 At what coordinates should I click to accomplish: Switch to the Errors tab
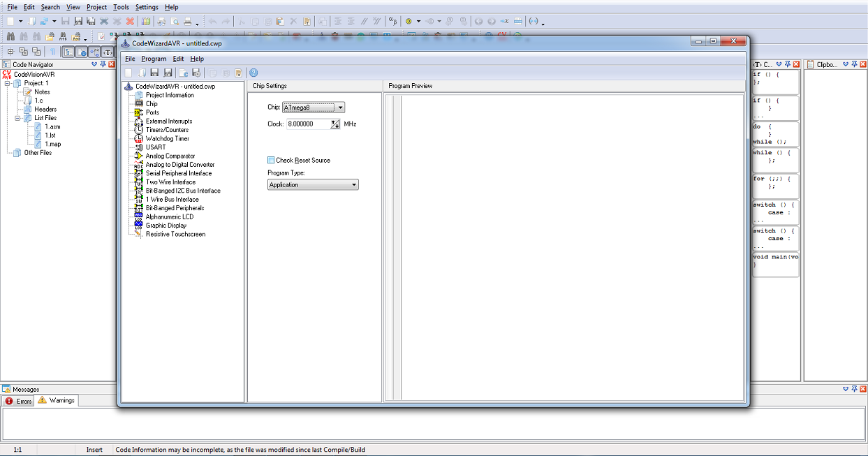point(19,402)
